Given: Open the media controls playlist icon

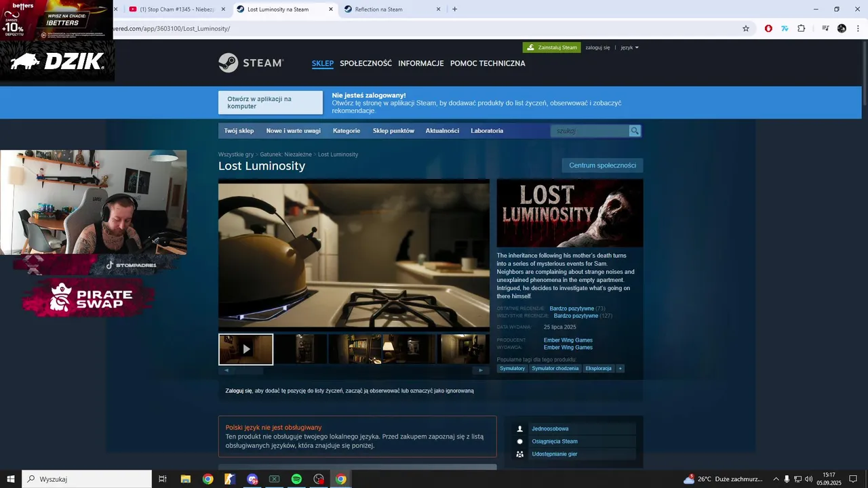Looking at the screenshot, I should (825, 28).
